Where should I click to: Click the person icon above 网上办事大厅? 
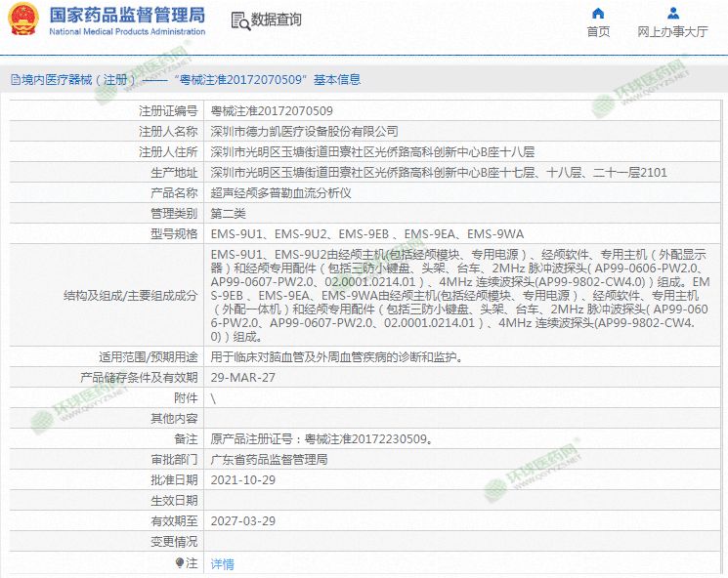pyautogui.click(x=673, y=13)
